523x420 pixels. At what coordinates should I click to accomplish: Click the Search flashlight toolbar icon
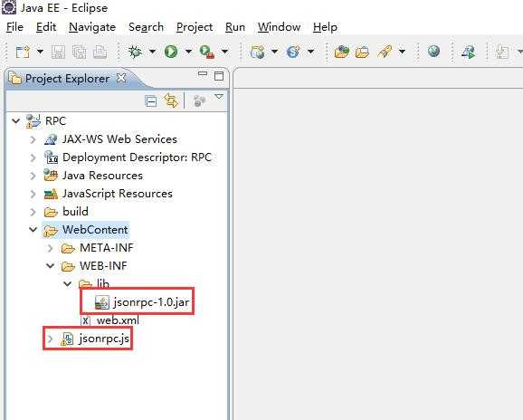(x=385, y=52)
